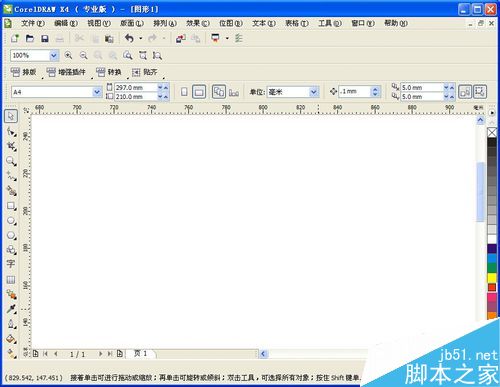Go to the next page arrow
The width and height of the screenshot is (500, 387).
(x=100, y=354)
